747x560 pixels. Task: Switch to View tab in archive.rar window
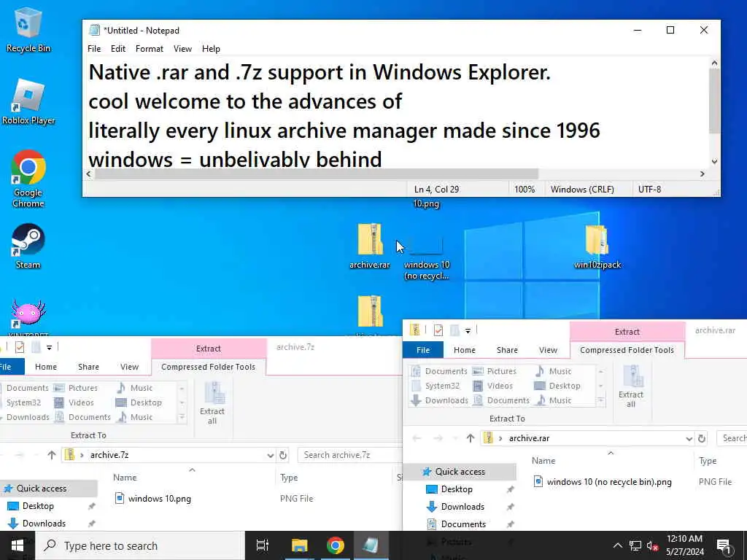pyautogui.click(x=548, y=350)
